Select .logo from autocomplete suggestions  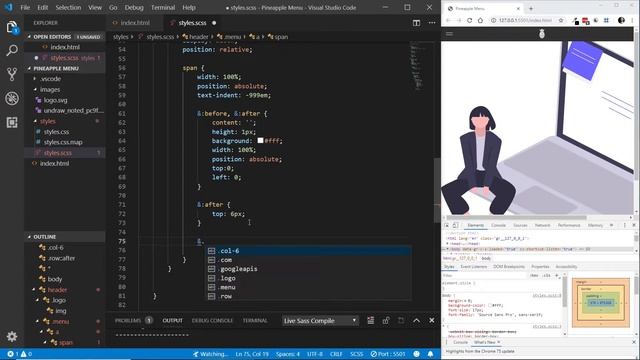pyautogui.click(x=309, y=278)
